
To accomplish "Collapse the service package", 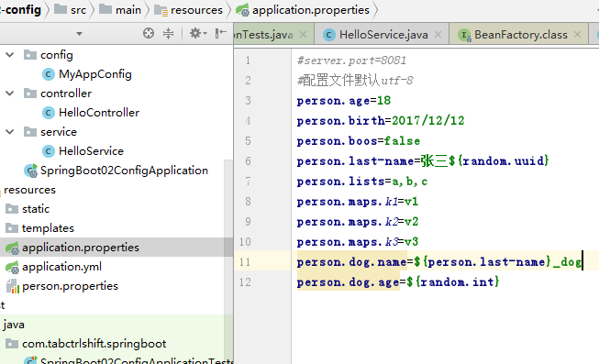I will pos(10,132).
